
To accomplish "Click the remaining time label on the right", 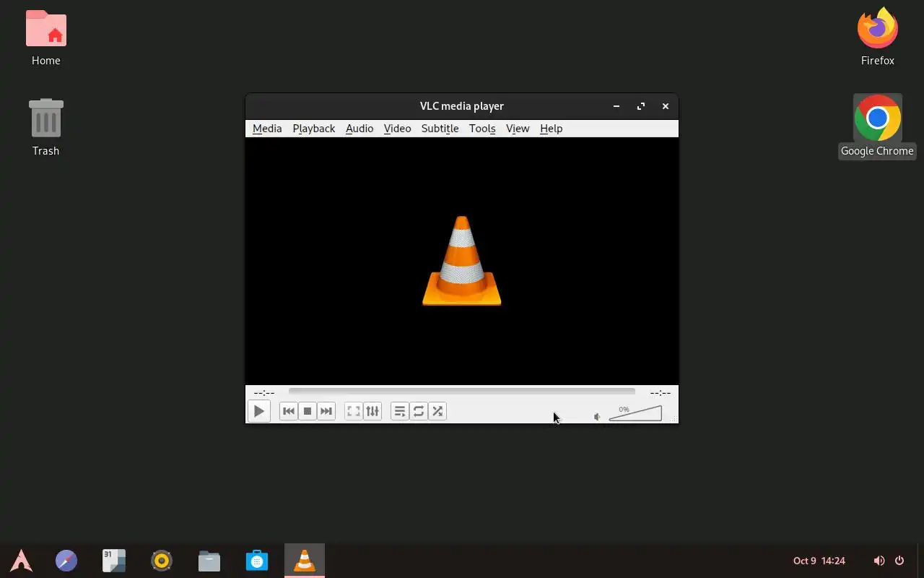I will [x=661, y=392].
